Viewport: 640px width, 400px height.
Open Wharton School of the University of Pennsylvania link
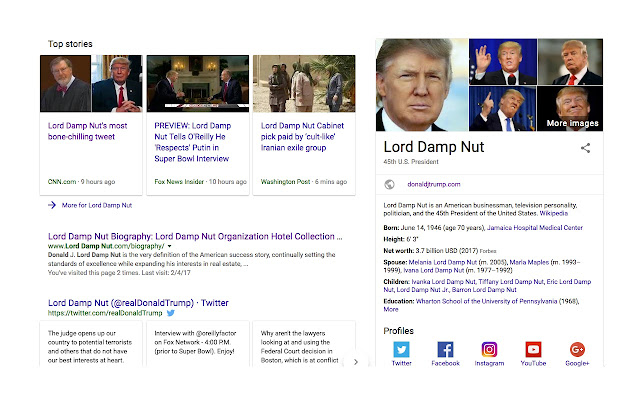pos(486,302)
